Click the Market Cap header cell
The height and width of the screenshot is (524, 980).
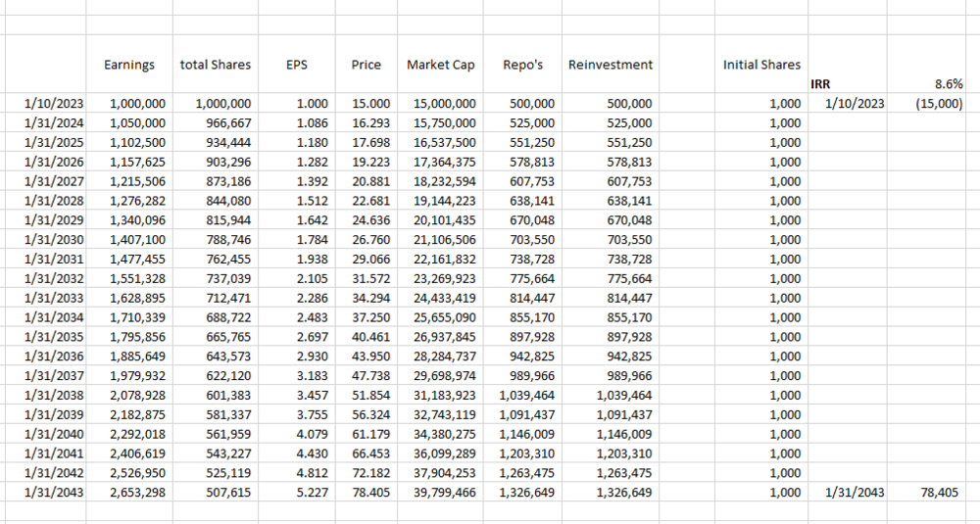coord(441,65)
